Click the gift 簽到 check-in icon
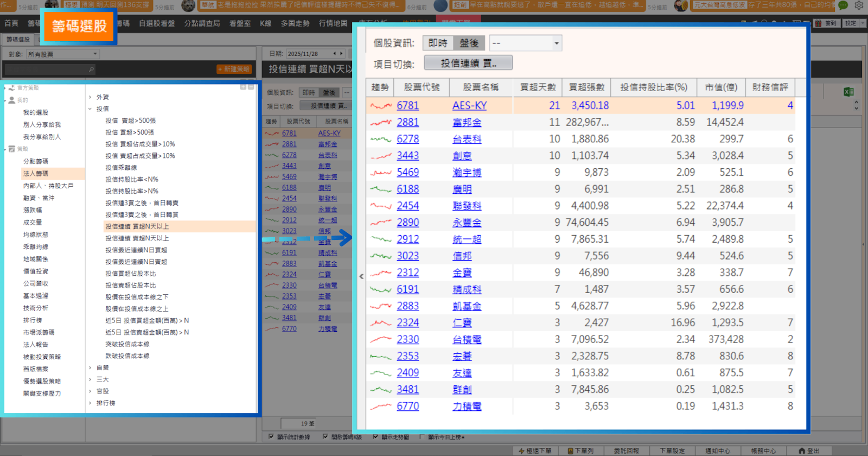Viewport: 868px width, 456px height. tap(819, 23)
